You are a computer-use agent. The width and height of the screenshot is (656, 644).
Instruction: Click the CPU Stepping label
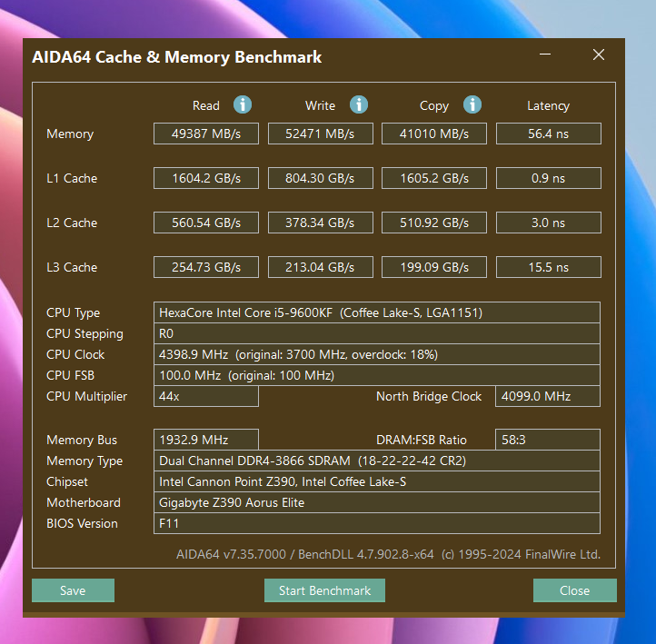[84, 333]
